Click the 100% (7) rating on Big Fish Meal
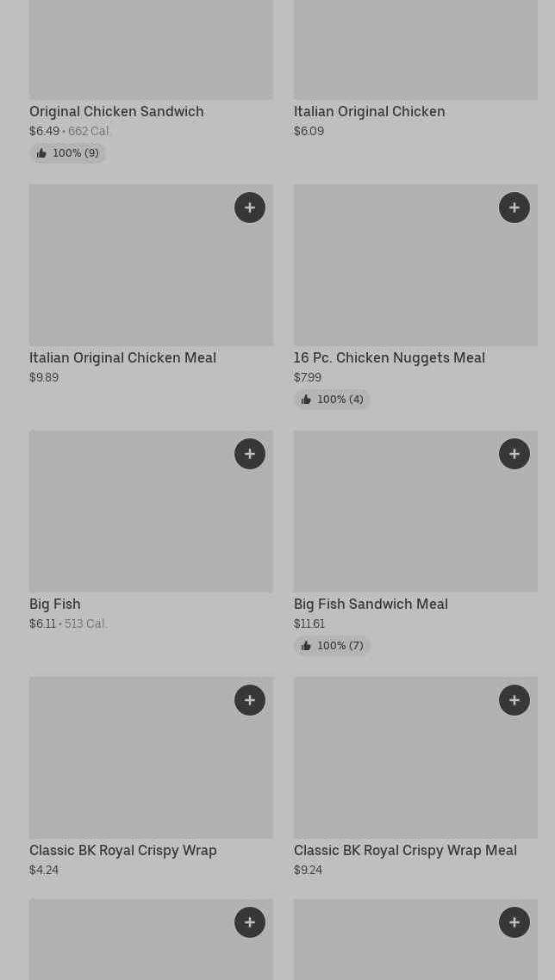 [333, 646]
